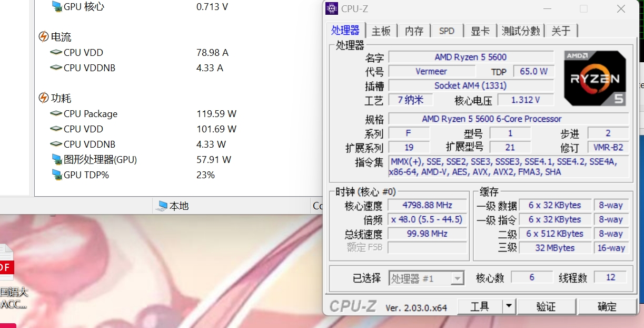Viewport: 644px width, 328px height.
Task: Switch to the 显卡 tab
Action: pos(480,31)
